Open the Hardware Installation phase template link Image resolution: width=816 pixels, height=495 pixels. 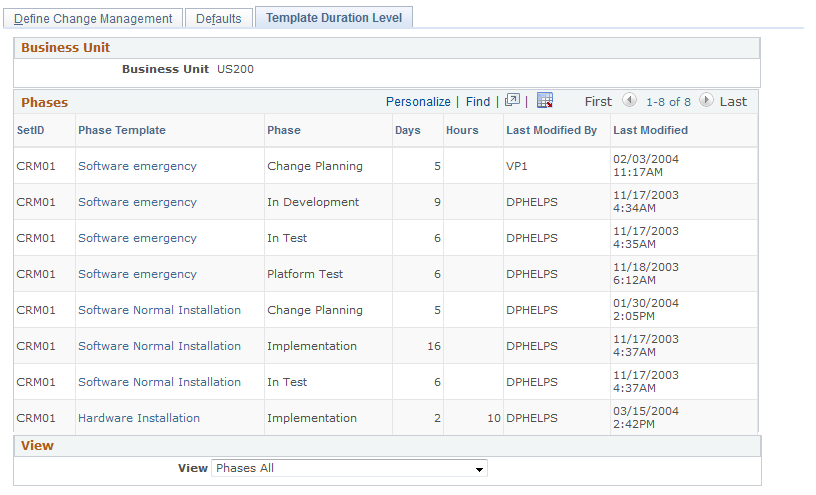(x=139, y=418)
